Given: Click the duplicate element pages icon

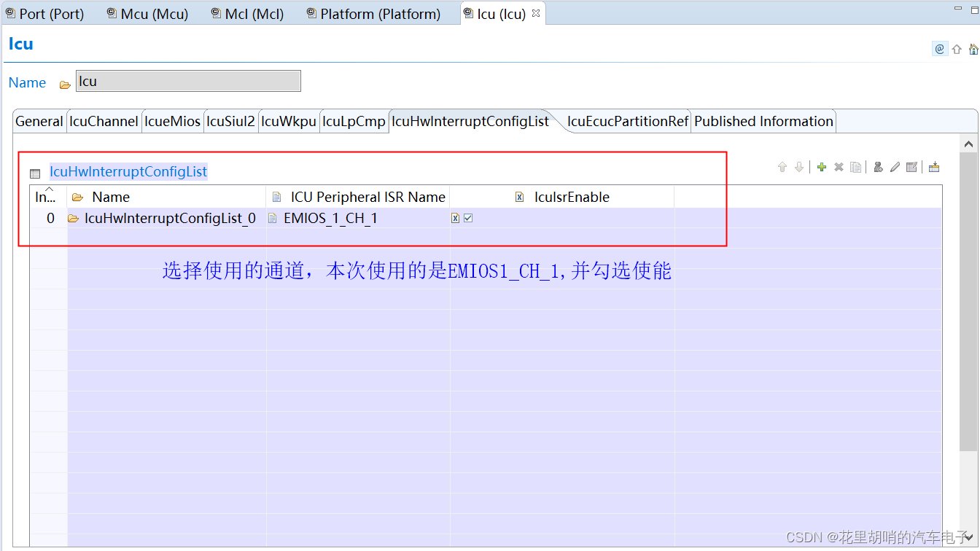Looking at the screenshot, I should [856, 168].
